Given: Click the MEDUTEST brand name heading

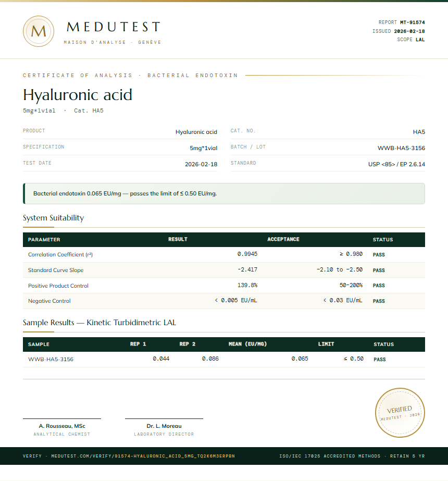Looking at the screenshot, I should coord(113,27).
